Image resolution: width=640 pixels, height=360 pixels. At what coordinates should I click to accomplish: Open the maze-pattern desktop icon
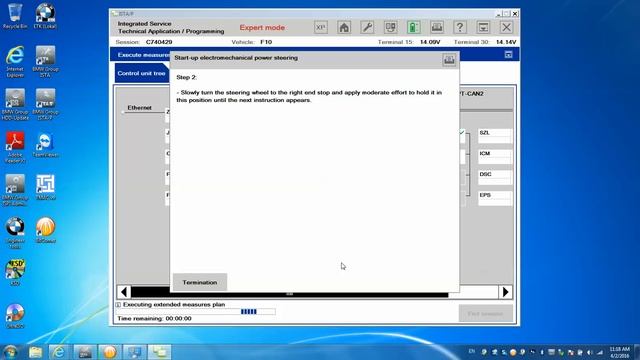click(x=45, y=187)
